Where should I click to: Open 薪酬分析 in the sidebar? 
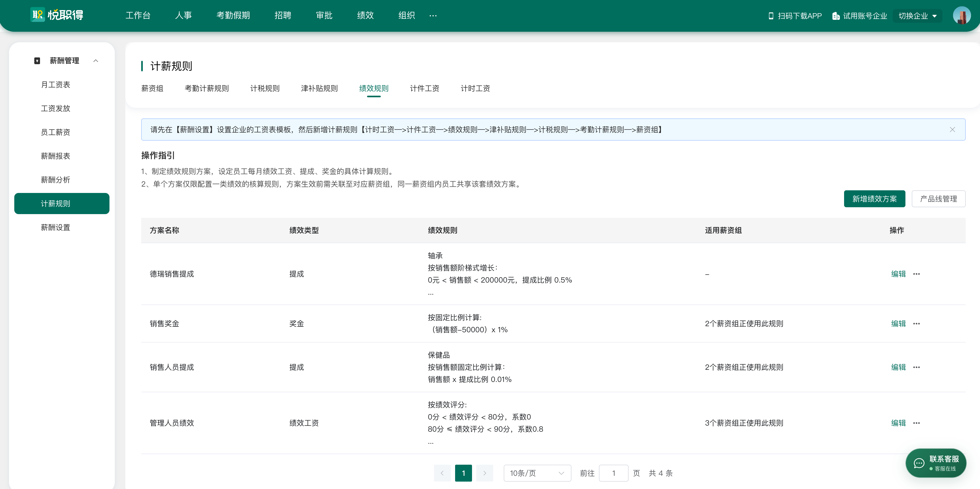point(56,180)
